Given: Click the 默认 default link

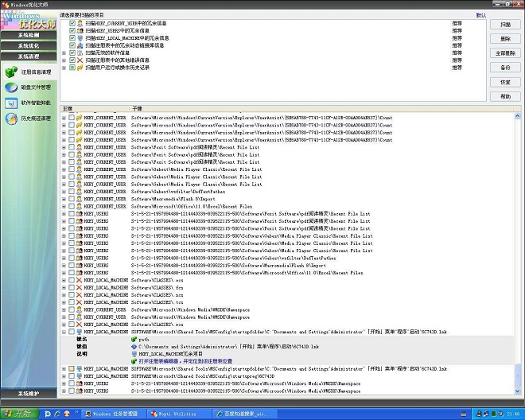Looking at the screenshot, I should click(x=481, y=14).
